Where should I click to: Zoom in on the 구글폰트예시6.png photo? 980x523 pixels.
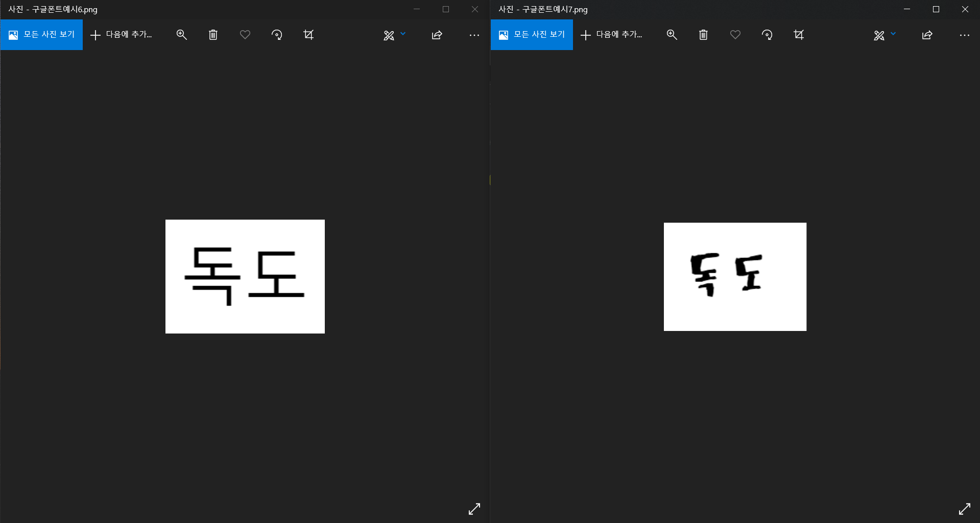pos(182,35)
